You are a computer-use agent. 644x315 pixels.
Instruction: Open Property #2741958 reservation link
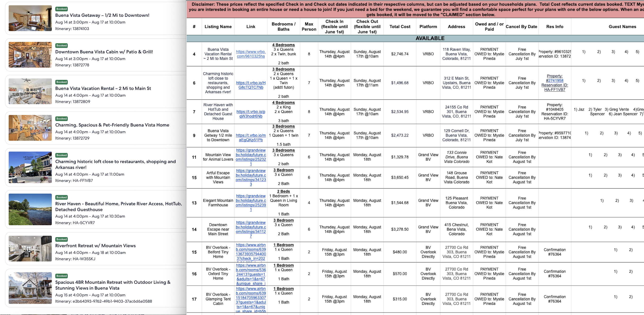555,83
